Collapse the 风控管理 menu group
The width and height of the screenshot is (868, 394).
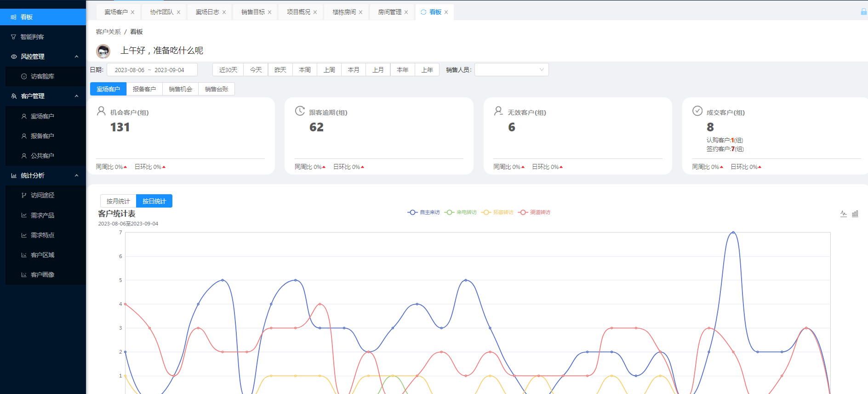point(43,56)
